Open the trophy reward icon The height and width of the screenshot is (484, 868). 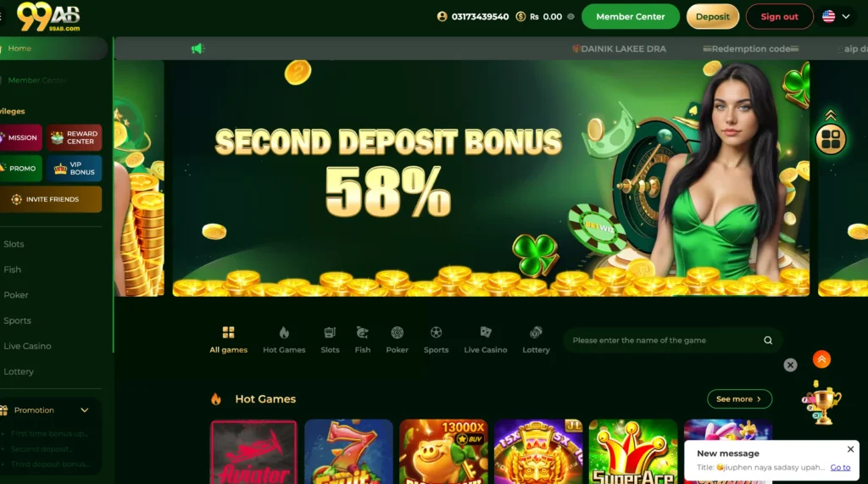821,403
